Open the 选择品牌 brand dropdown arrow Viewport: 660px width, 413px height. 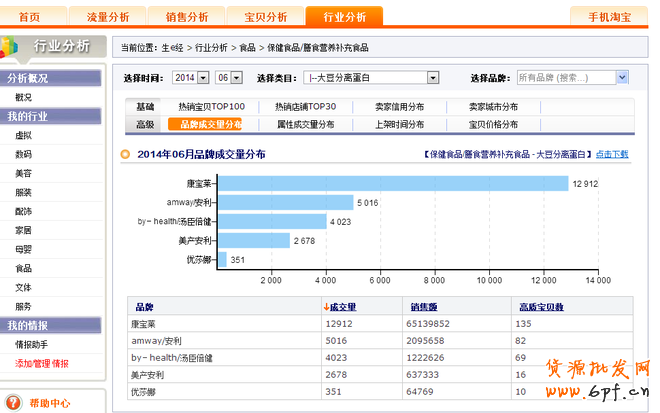pyautogui.click(x=622, y=77)
